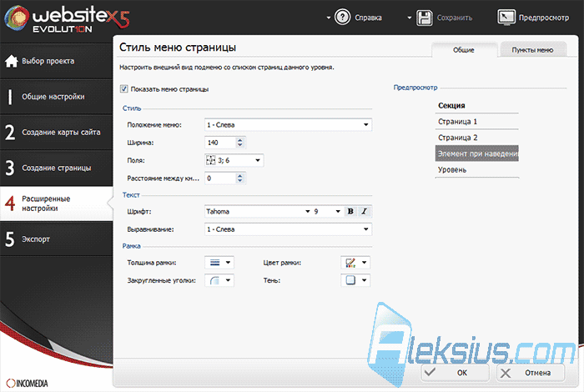Open Предпросмотр preview monitor icon

click(x=506, y=18)
